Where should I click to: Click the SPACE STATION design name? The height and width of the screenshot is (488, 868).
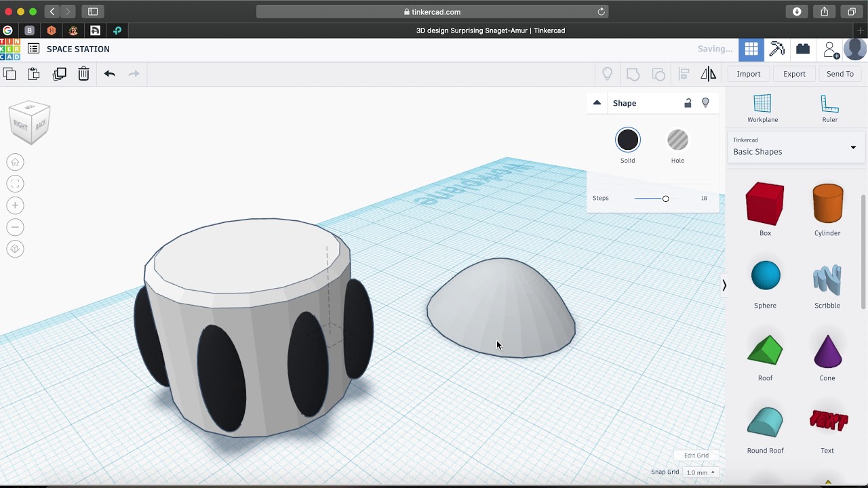(x=78, y=49)
